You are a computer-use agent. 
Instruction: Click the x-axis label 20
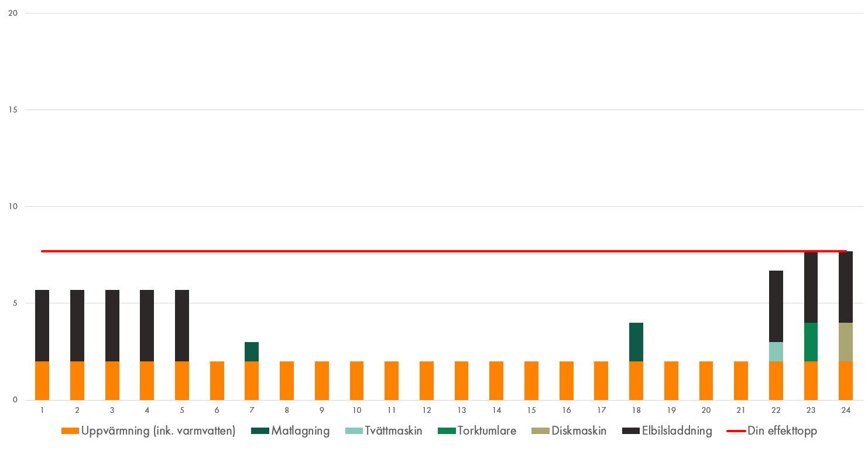tap(706, 411)
